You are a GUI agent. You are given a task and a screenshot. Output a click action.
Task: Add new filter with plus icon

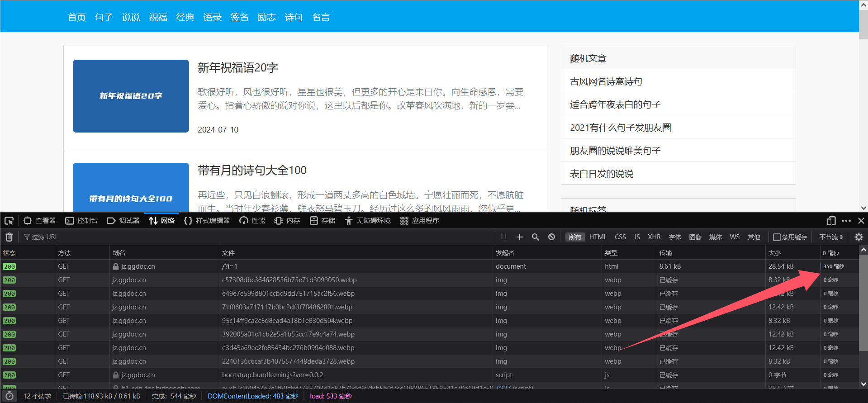pos(520,237)
